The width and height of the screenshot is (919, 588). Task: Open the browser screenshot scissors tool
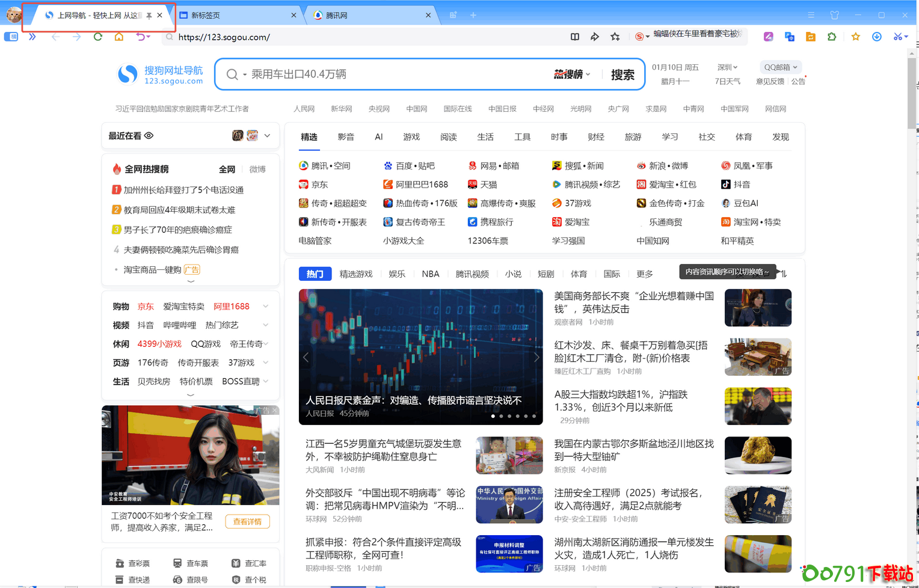(896, 37)
